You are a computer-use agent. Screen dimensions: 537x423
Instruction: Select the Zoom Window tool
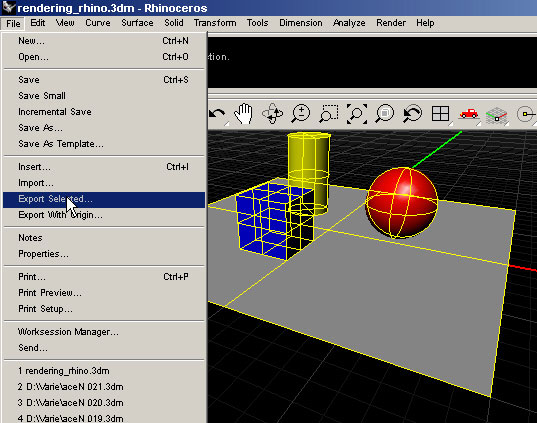coord(328,114)
